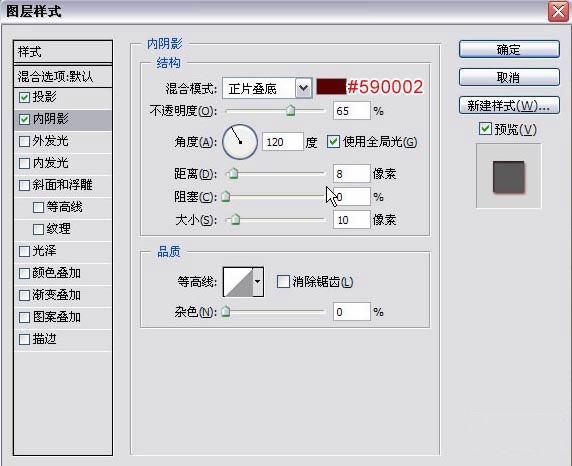The width and height of the screenshot is (572, 466).
Task: Enable the 颜色叠加 color overlay checkbox
Action: [x=24, y=273]
